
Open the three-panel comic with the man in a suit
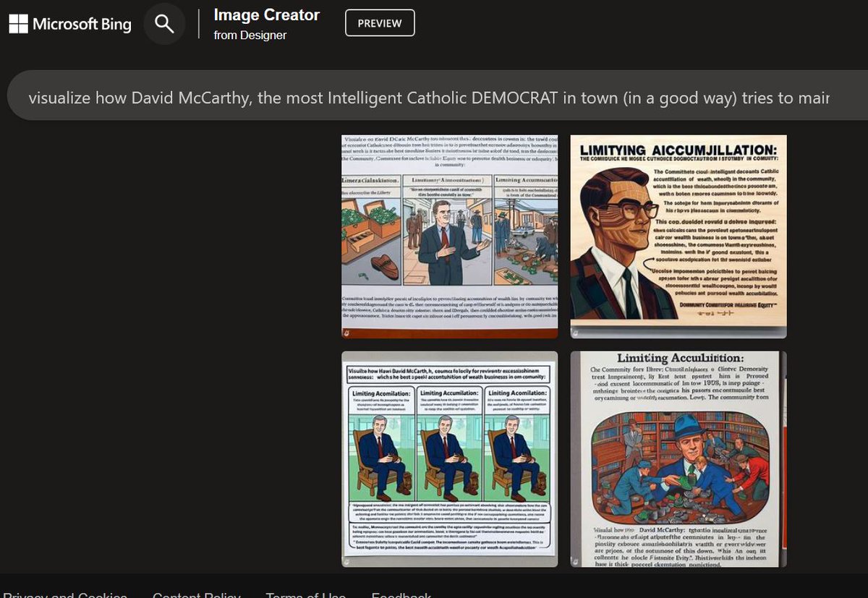(x=450, y=236)
